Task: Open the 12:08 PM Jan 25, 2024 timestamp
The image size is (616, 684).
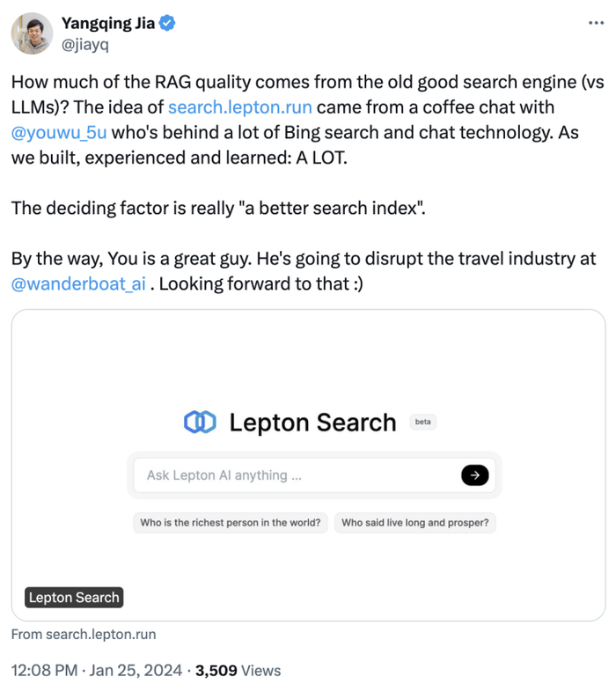Action: click(93, 670)
